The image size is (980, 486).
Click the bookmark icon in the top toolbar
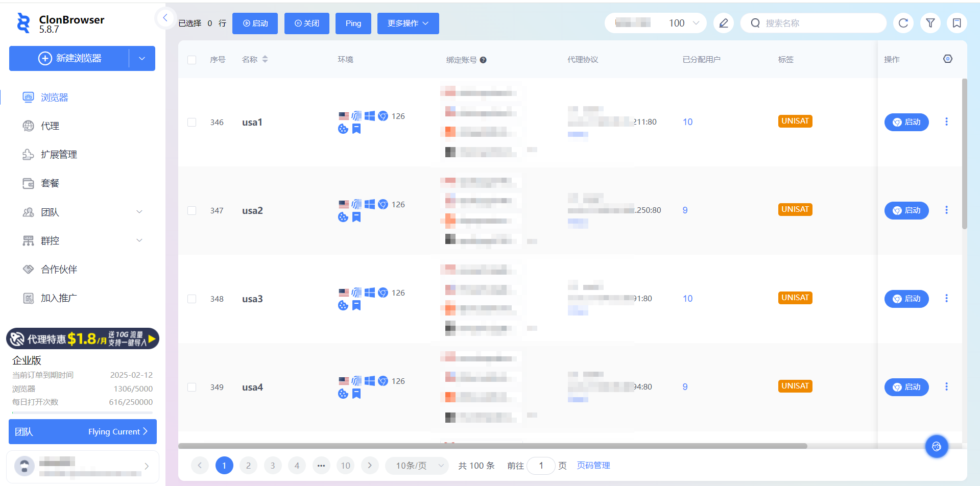(957, 23)
